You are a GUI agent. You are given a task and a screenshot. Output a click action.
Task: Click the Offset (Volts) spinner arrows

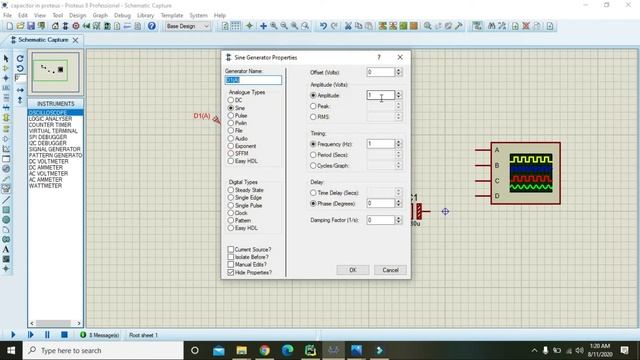(399, 72)
